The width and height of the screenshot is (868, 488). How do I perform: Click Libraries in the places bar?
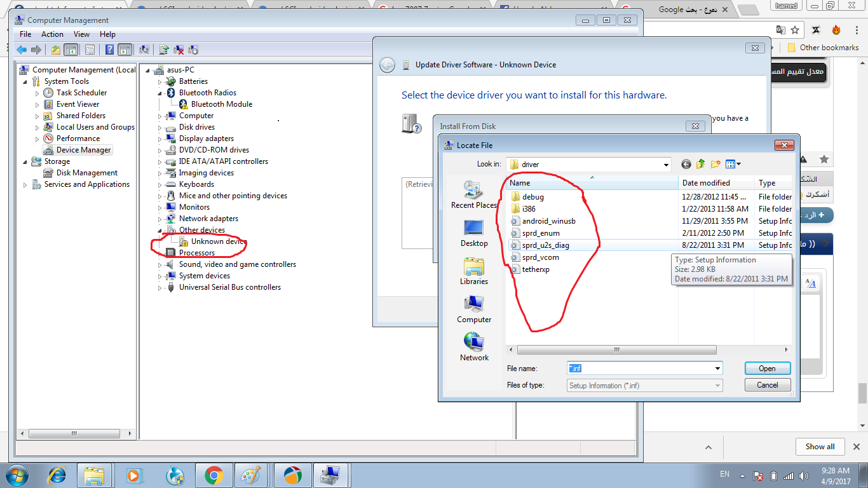coord(474,271)
